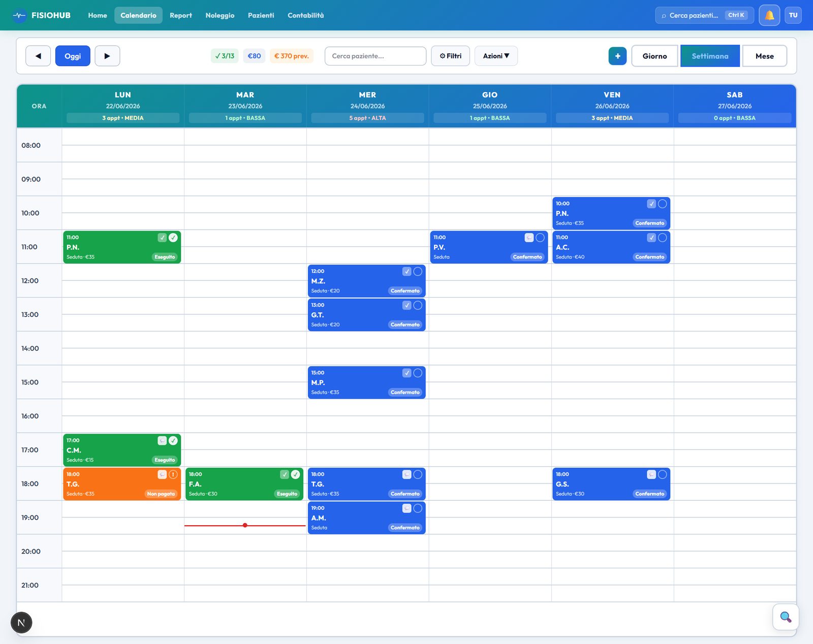The height and width of the screenshot is (644, 813).
Task: Toggle circle on A.M. 19:00 card
Action: coord(418,508)
